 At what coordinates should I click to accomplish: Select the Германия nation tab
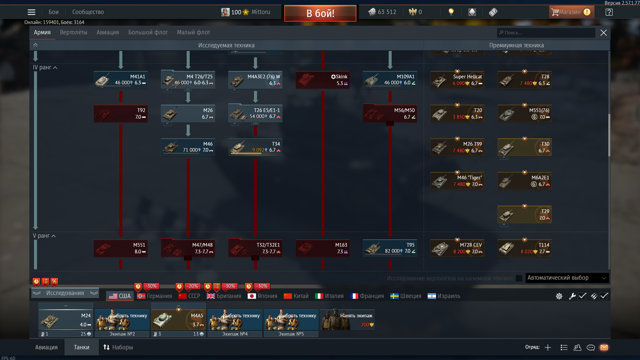coord(155,296)
